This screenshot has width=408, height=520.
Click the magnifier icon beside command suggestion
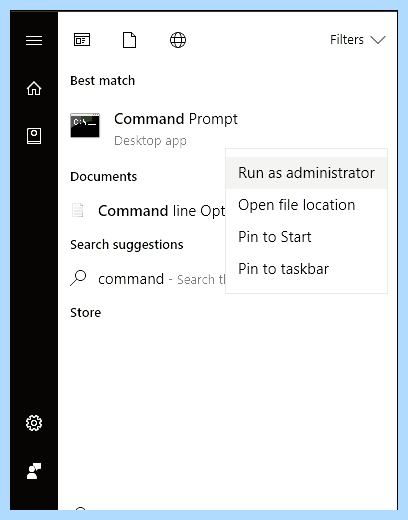(78, 278)
